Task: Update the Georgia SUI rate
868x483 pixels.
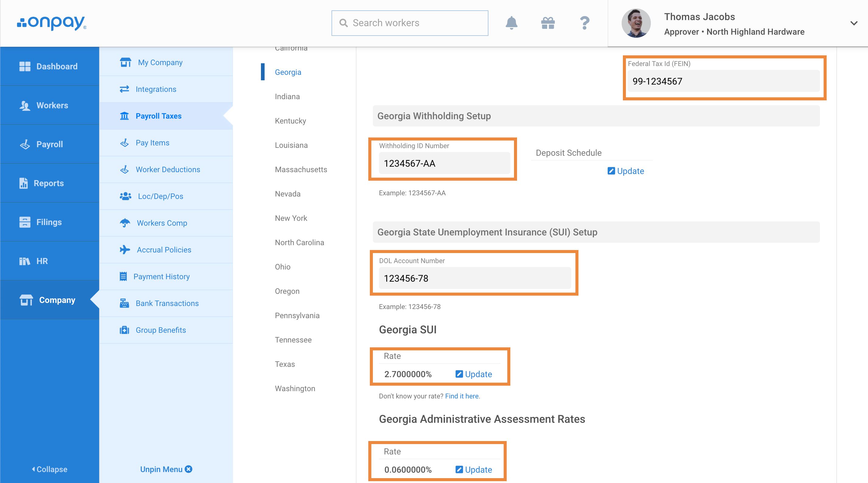Action: point(474,374)
